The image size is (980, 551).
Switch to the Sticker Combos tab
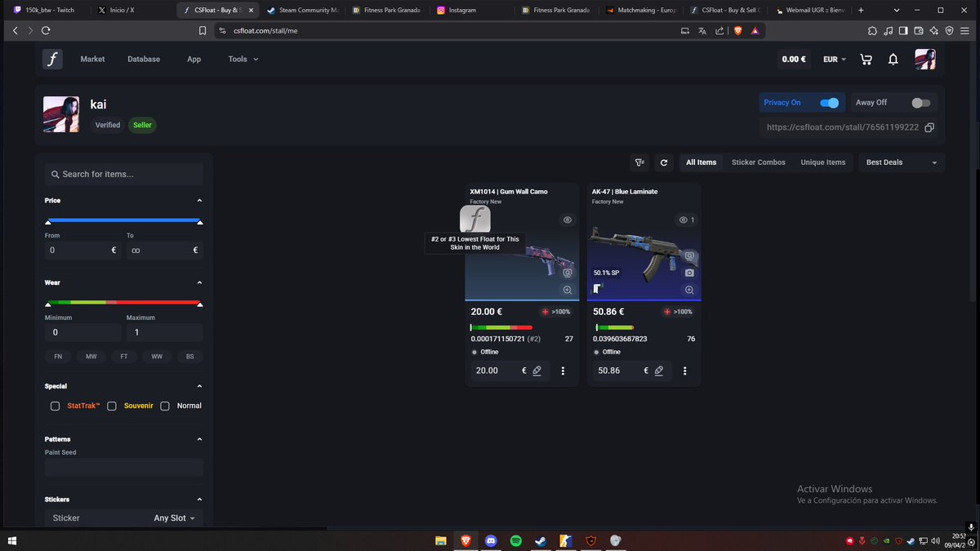point(759,162)
